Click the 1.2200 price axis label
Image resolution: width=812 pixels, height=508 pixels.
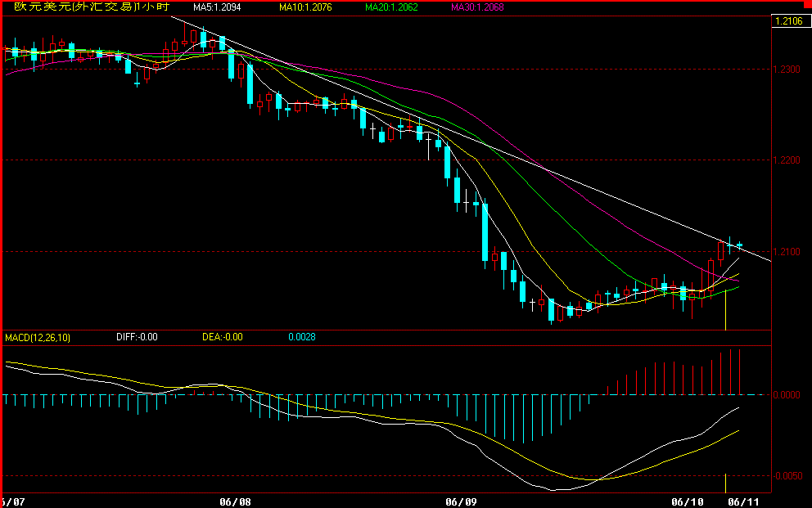(x=788, y=160)
